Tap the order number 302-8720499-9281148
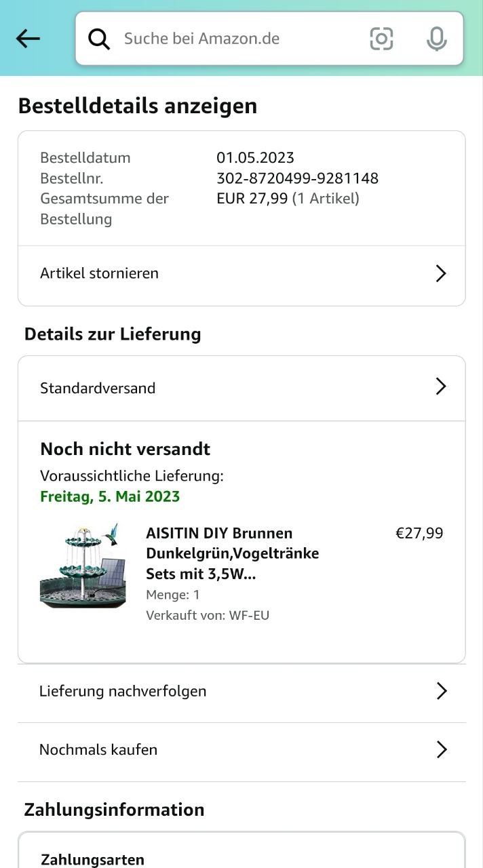483x868 pixels. point(297,178)
